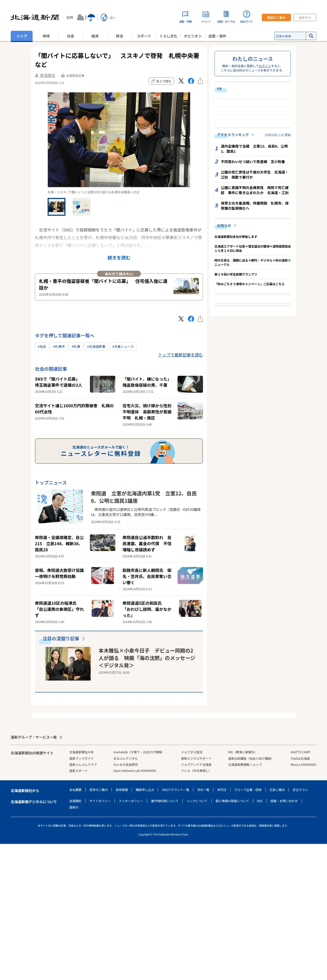Click footer link クッキーポリシー
This screenshot has height=980, width=327.
click(x=131, y=801)
